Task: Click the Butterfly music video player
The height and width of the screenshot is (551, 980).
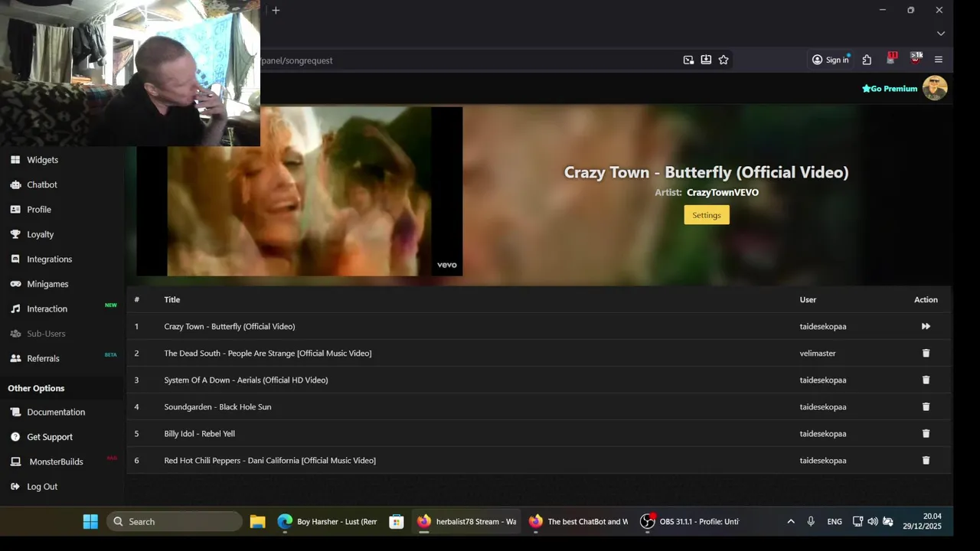Action: tap(299, 191)
